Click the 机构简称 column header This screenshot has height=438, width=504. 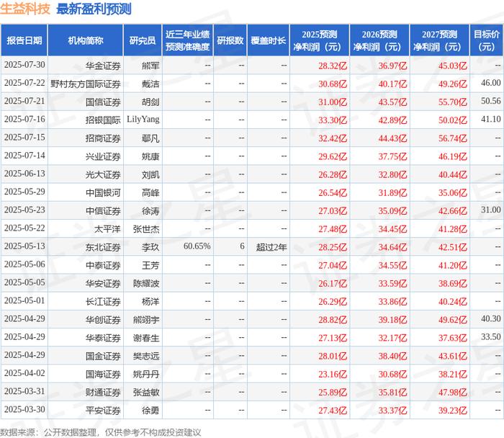[86, 40]
